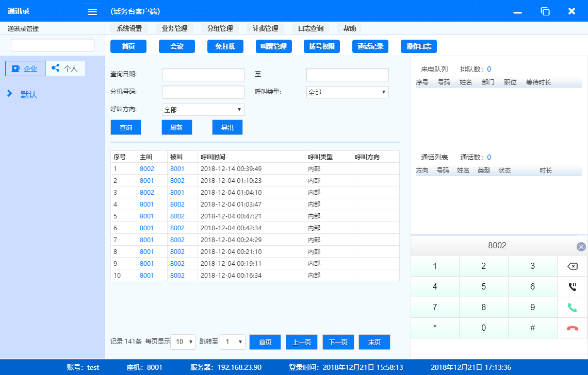Image resolution: width=588 pixels, height=375 pixels.
Task: Open the 系统设置 menu
Action: [129, 28]
